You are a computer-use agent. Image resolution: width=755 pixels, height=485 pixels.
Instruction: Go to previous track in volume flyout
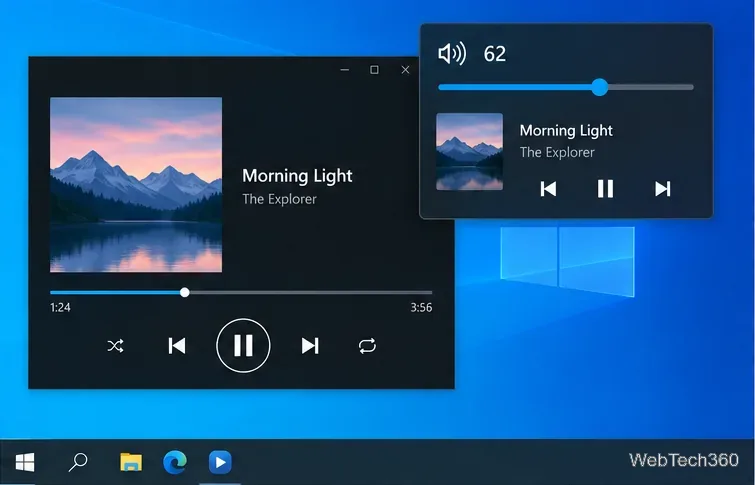[x=548, y=189]
